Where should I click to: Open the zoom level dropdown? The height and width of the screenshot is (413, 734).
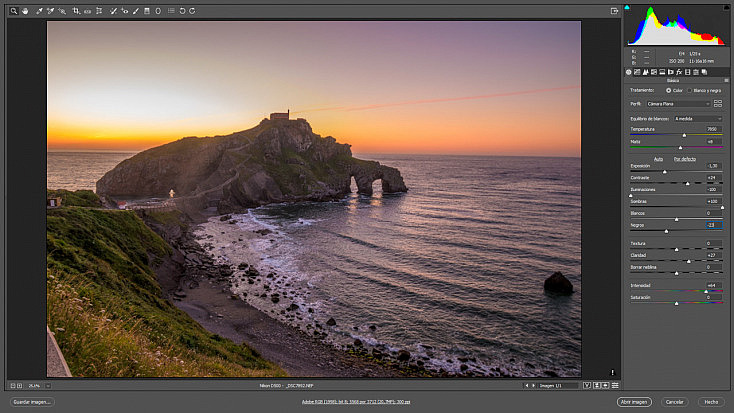point(48,386)
